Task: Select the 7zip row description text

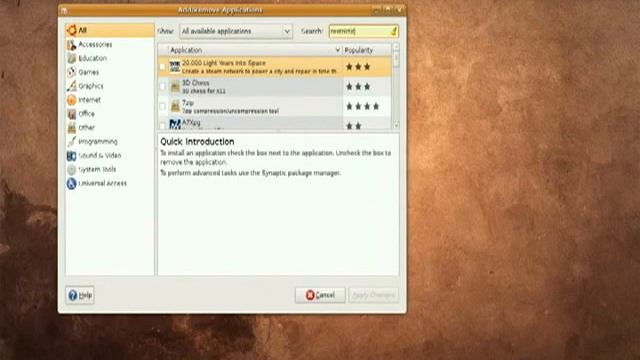Action: point(230,111)
